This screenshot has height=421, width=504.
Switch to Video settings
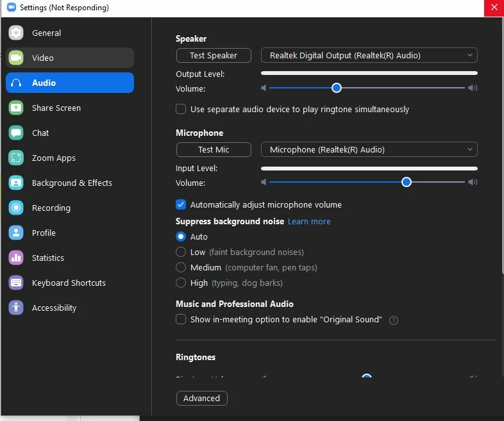click(70, 58)
